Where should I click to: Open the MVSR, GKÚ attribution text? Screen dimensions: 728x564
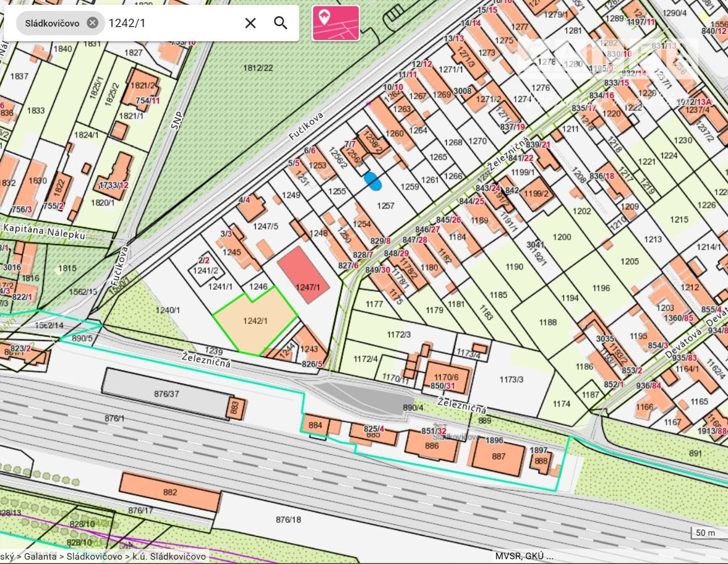523,556
